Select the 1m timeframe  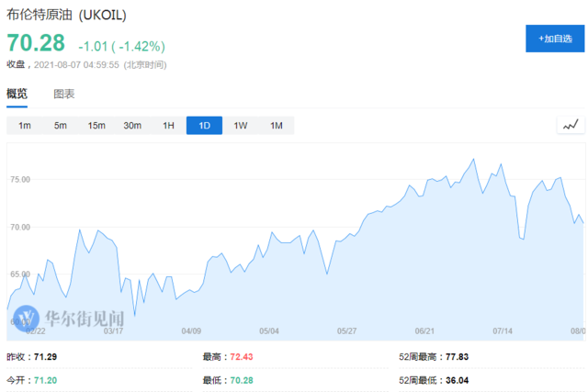click(25, 126)
